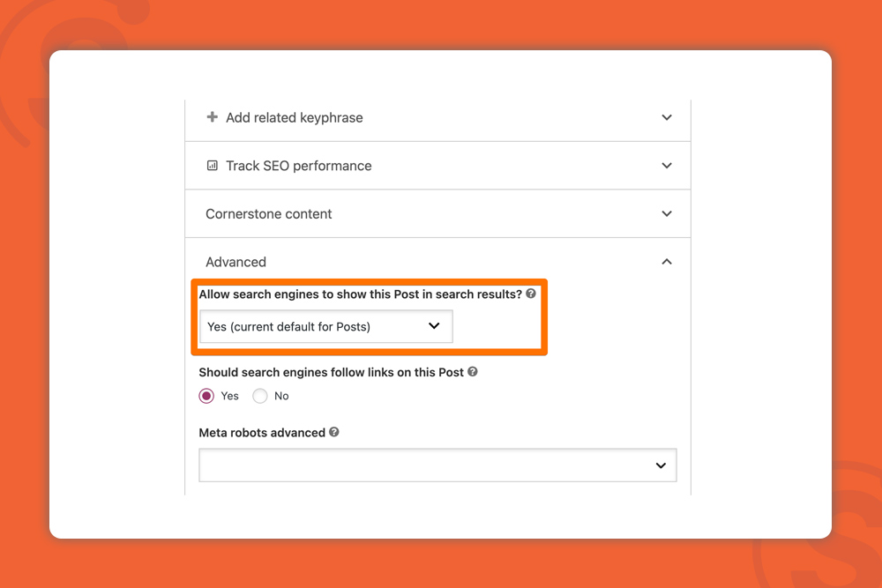Image resolution: width=882 pixels, height=588 pixels.
Task: Click the Advanced section heading
Action: pyautogui.click(x=235, y=262)
